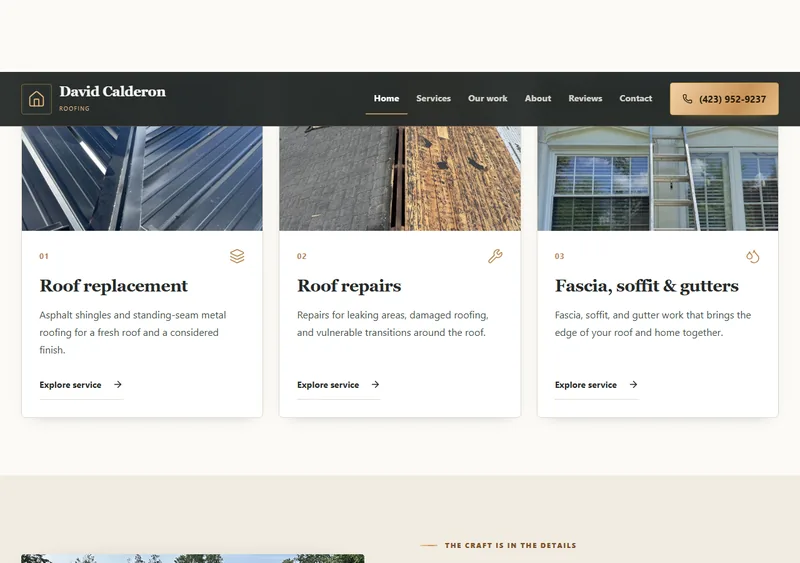Click the droplets icon on Fascia card
The width and height of the screenshot is (800, 563).
tap(753, 256)
